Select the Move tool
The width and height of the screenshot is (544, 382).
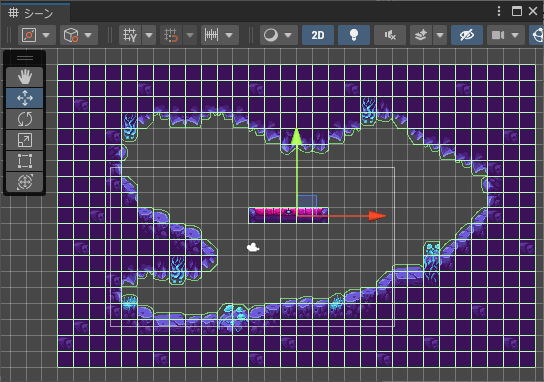pyautogui.click(x=25, y=98)
